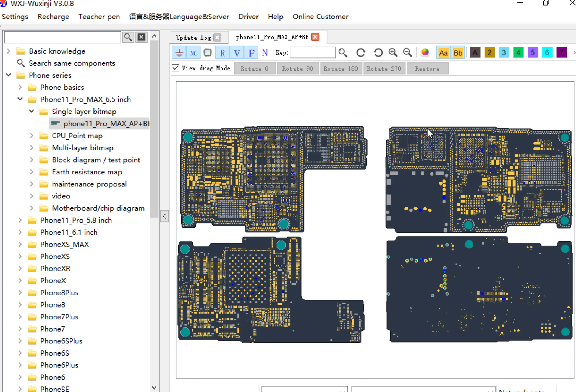Image resolution: width=576 pixels, height=392 pixels.
Task: Toggle the NC filter icon
Action: (x=193, y=52)
